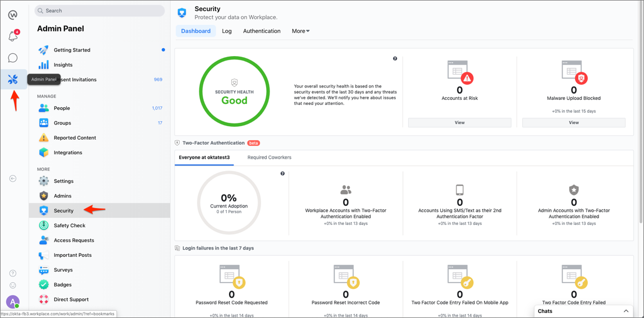The width and height of the screenshot is (644, 318).
Task: Click the notifications bell icon
Action: [x=12, y=36]
